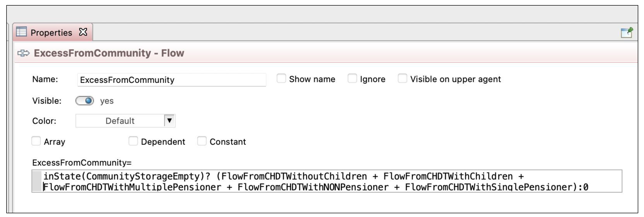
Task: Mark the flow as Dependent
Action: tap(133, 141)
